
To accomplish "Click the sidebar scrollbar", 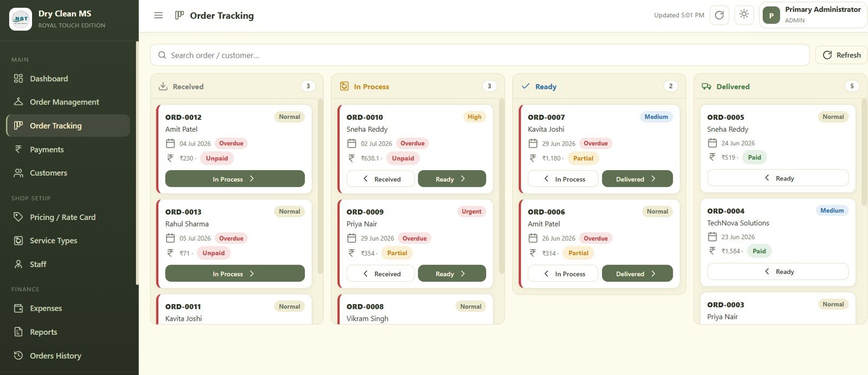I will point(137,163).
